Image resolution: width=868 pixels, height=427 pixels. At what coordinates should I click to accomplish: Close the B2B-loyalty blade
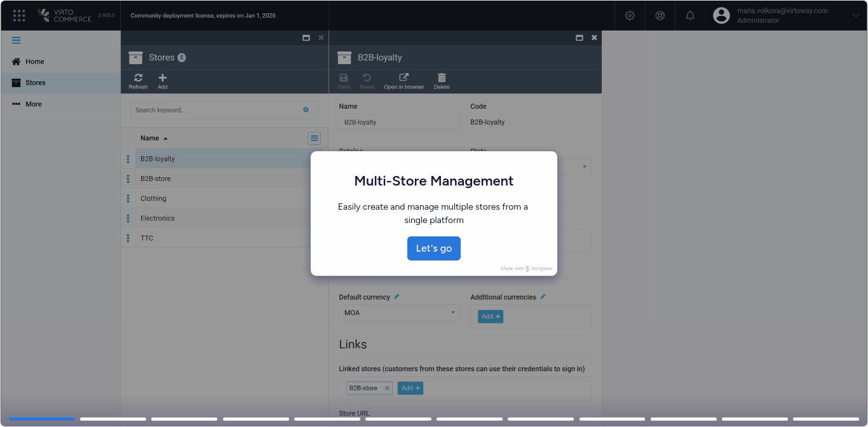click(x=594, y=37)
